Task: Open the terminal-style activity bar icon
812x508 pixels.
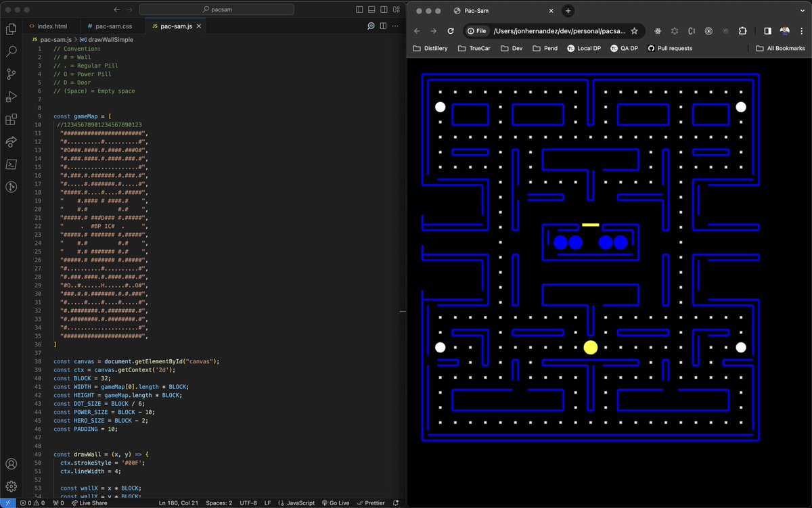Action: (11, 164)
